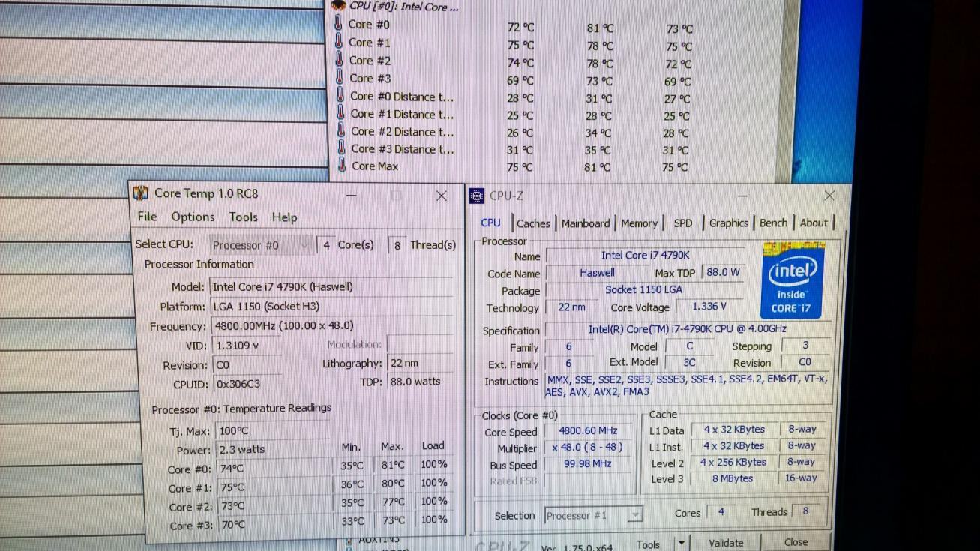The width and height of the screenshot is (980, 551).
Task: Click the Core #3 Distance thermometer icon
Action: coord(342,148)
